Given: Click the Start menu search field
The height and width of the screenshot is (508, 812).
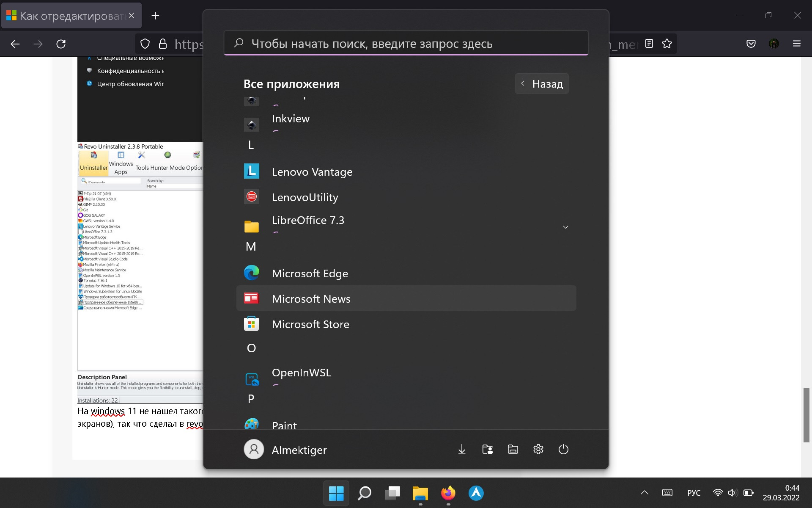Looking at the screenshot, I should point(406,43).
